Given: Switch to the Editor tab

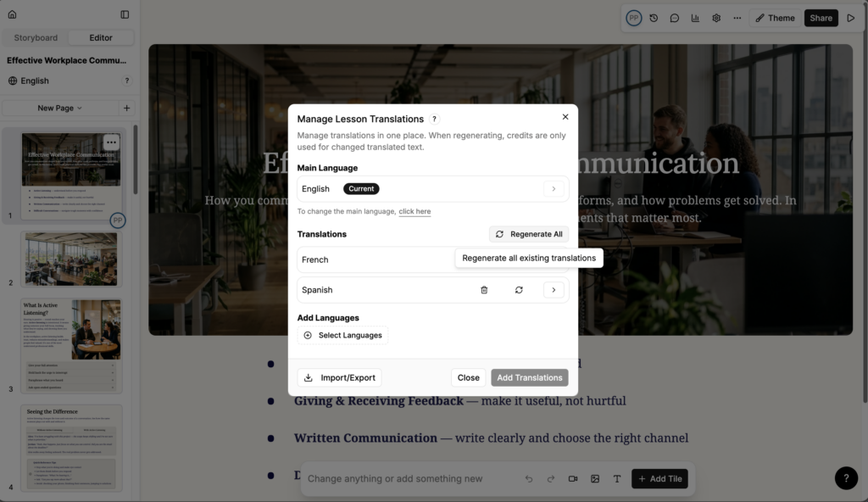Looking at the screenshot, I should click(x=101, y=37).
